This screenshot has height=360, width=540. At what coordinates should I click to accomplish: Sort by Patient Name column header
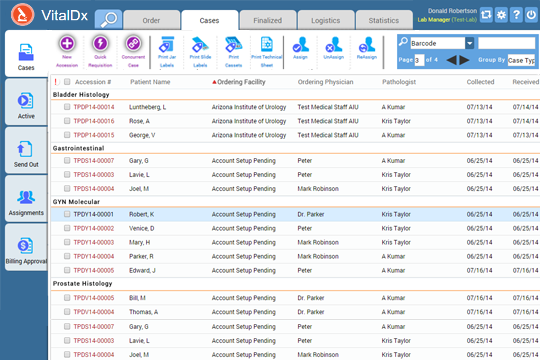(x=150, y=82)
